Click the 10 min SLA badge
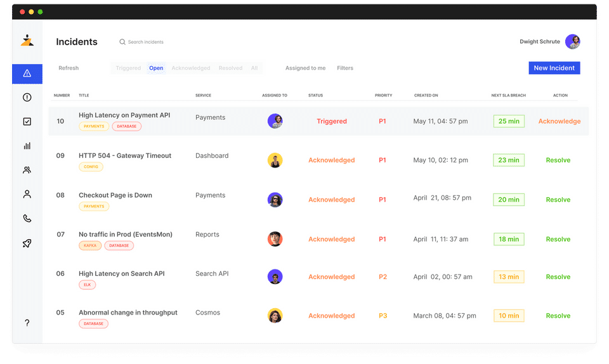Viewport: 609px width, 364px height. click(509, 316)
